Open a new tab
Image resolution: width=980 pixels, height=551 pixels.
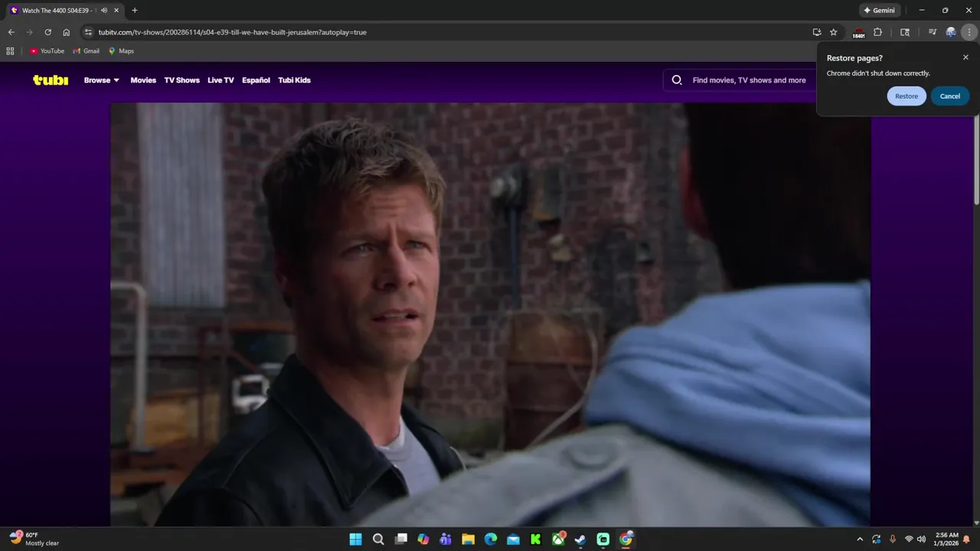(x=135, y=11)
